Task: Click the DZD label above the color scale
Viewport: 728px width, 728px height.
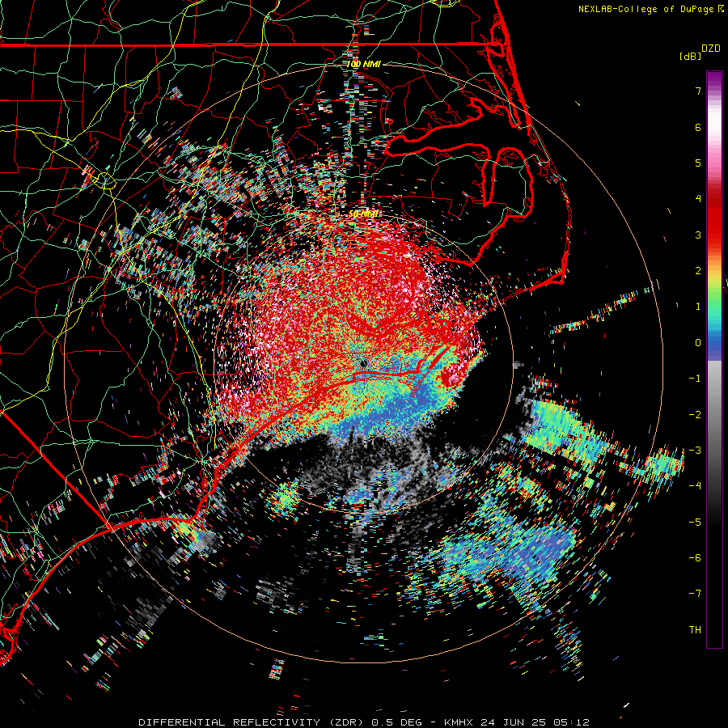Action: (x=711, y=49)
